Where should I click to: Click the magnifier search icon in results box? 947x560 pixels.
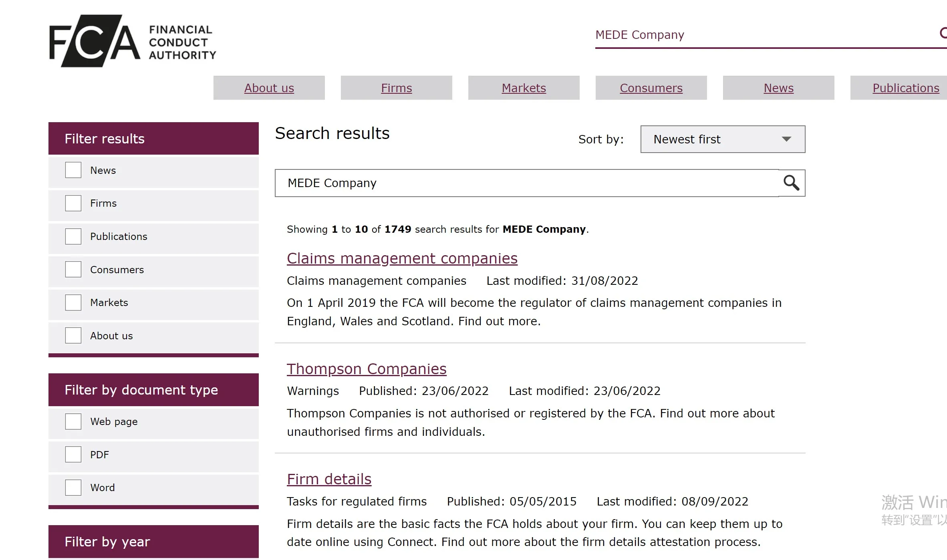792,183
